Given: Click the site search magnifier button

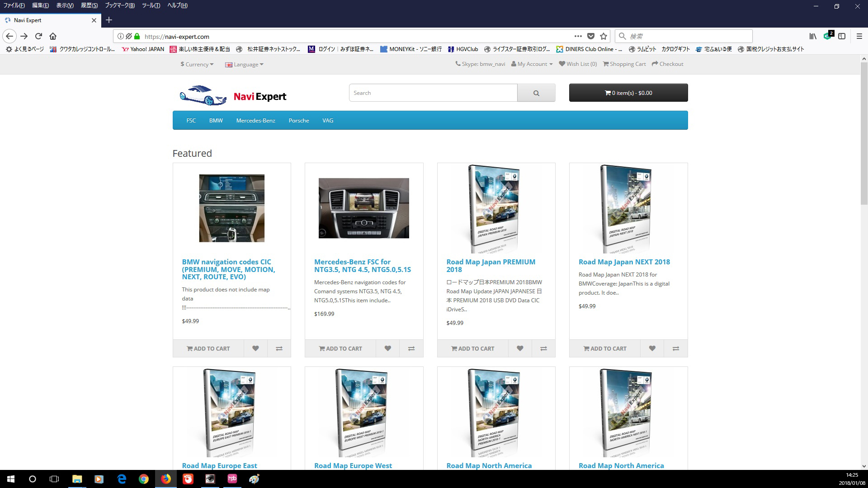Looking at the screenshot, I should pos(536,93).
